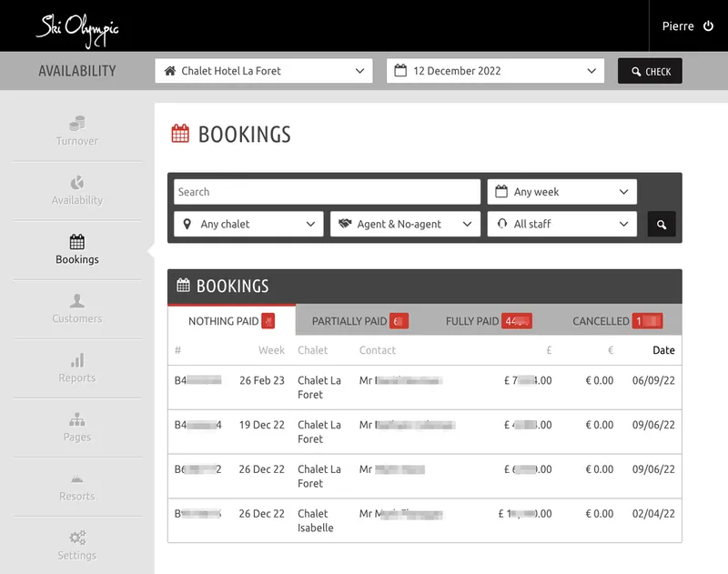Viewport: 728px width, 574px height.
Task: Open the Any week dropdown
Action: (561, 192)
